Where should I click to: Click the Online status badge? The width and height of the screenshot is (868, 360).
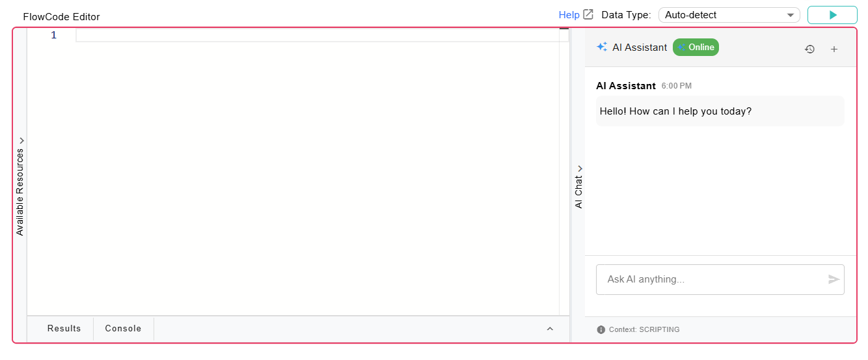pos(696,47)
